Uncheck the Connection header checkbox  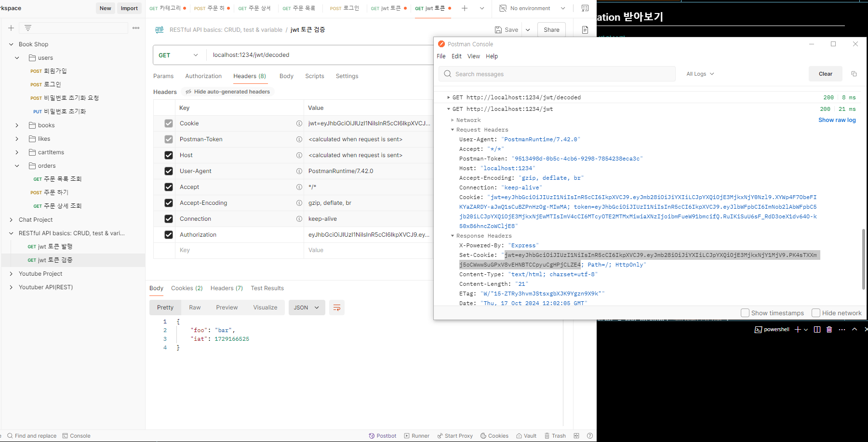pos(168,219)
